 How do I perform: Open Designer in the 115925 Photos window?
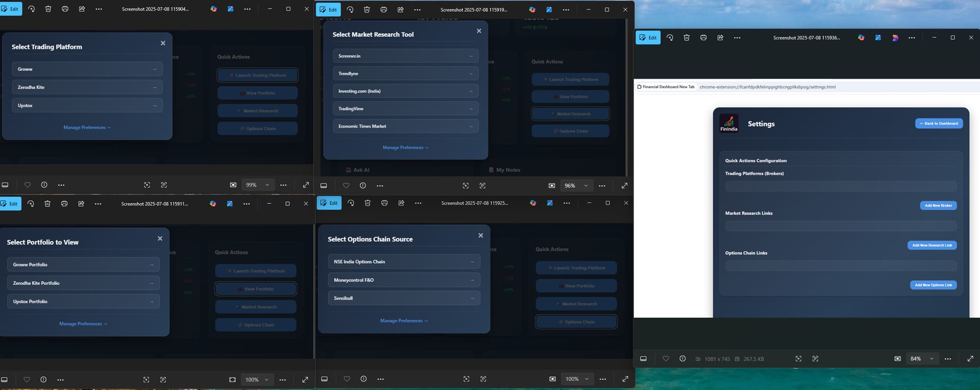pos(550,203)
